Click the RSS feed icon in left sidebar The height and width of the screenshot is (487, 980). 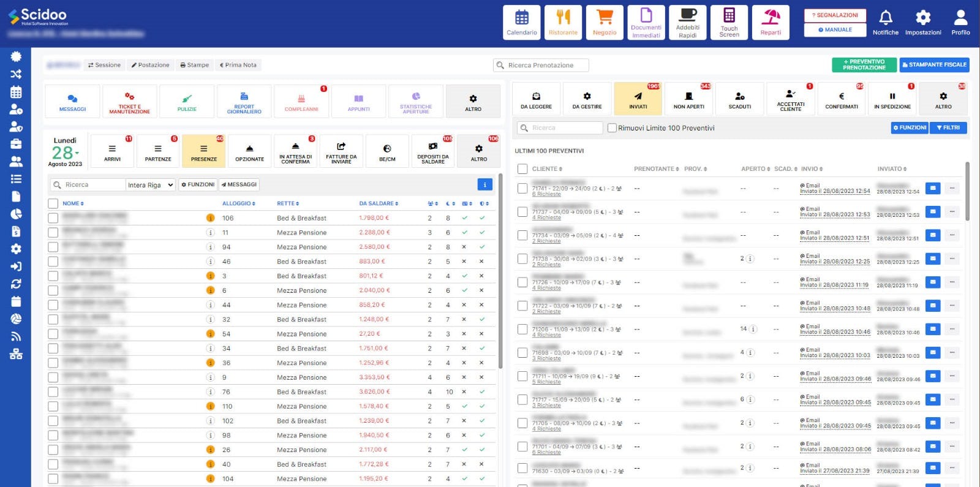click(16, 336)
